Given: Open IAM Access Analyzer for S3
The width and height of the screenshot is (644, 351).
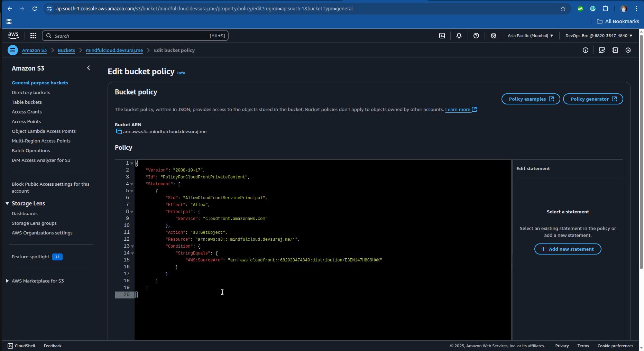Looking at the screenshot, I should 41,160.
